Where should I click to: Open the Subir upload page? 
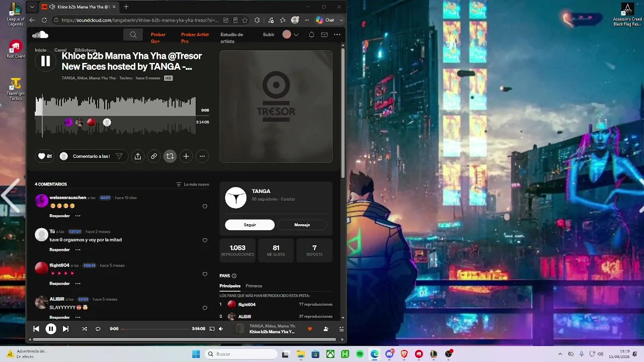(269, 35)
